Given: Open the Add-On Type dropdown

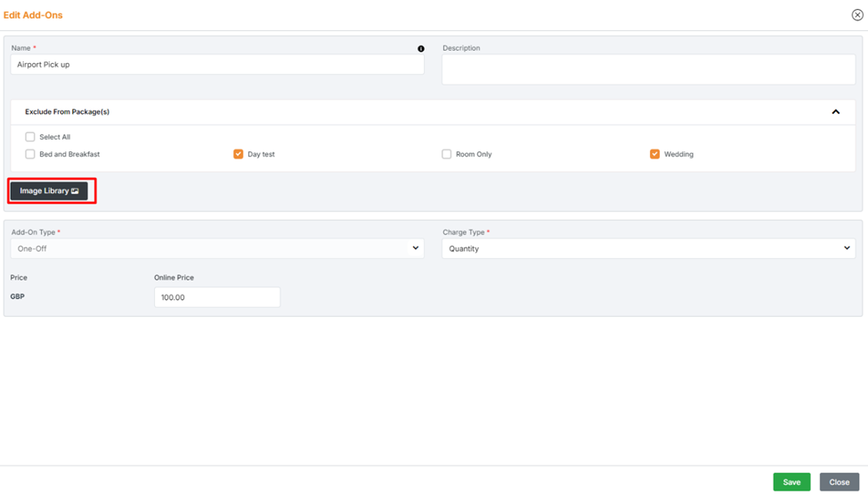Looking at the screenshot, I should point(217,248).
